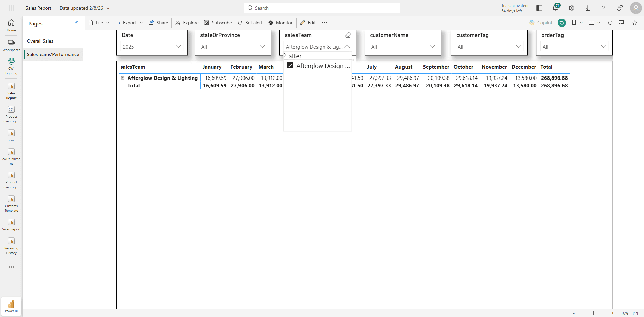Expand the Afterglow Design & Lighting row
This screenshot has width=644, height=317.
(x=123, y=78)
